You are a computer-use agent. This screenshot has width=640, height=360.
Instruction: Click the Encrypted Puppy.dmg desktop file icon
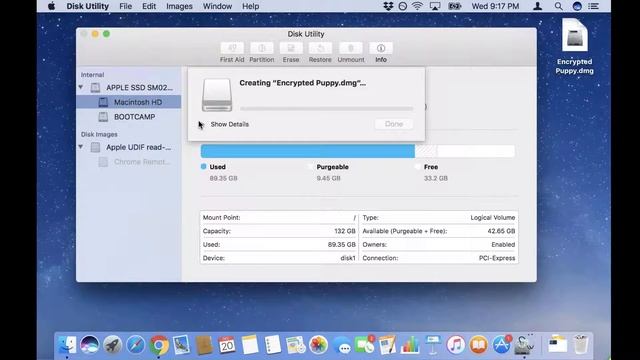[575, 35]
